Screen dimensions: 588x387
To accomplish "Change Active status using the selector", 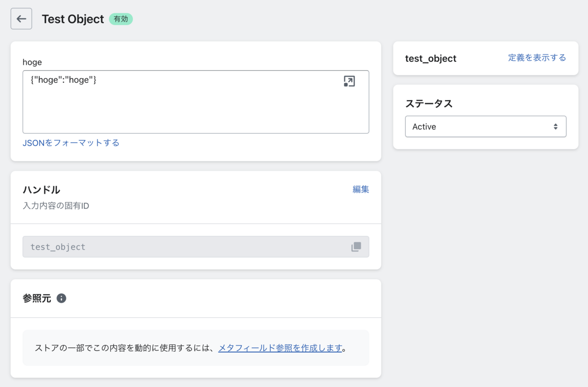I will pos(485,127).
